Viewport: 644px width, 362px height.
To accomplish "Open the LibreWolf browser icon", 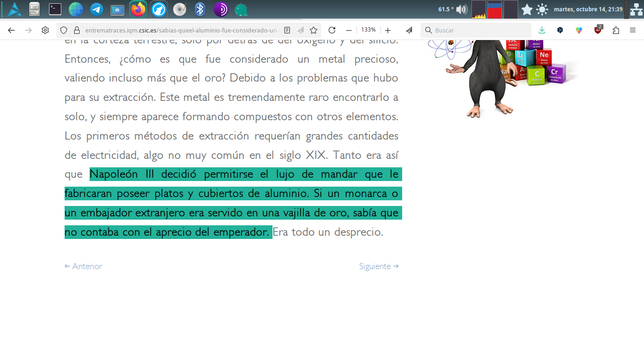I will pos(159,9).
